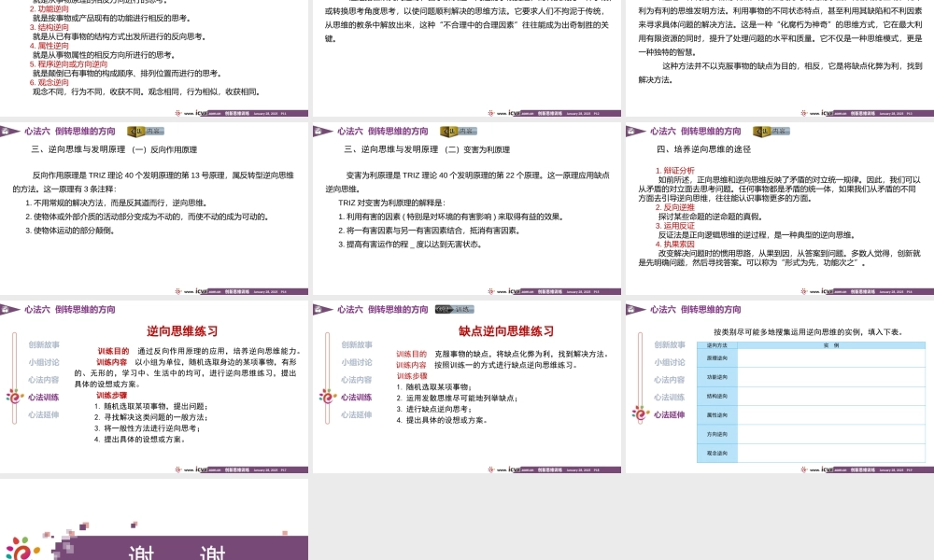
Task: Select the swirl flower icon beside 心法训练
Action: 326,396
